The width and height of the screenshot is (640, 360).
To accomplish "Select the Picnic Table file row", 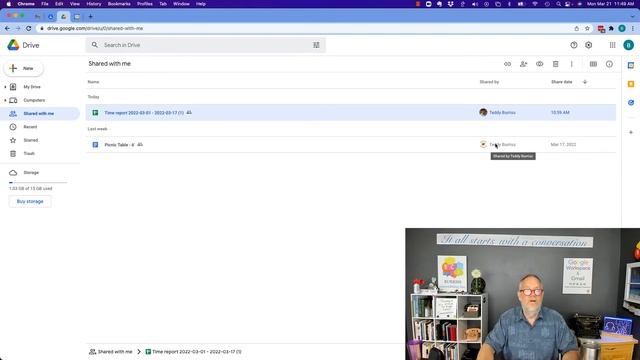I will pos(351,145).
